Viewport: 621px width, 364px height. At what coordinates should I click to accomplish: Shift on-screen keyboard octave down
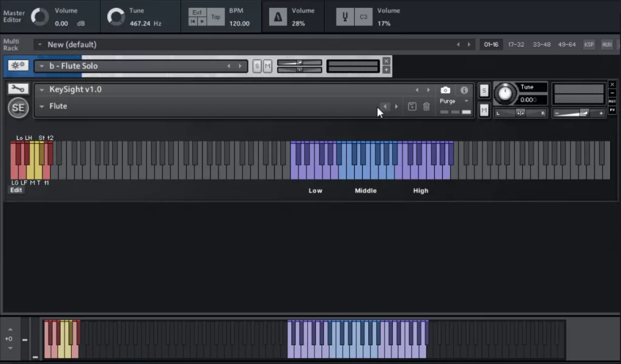[10, 348]
